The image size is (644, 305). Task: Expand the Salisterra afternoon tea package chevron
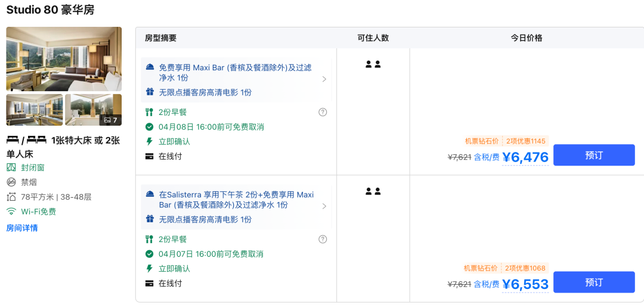tap(324, 206)
